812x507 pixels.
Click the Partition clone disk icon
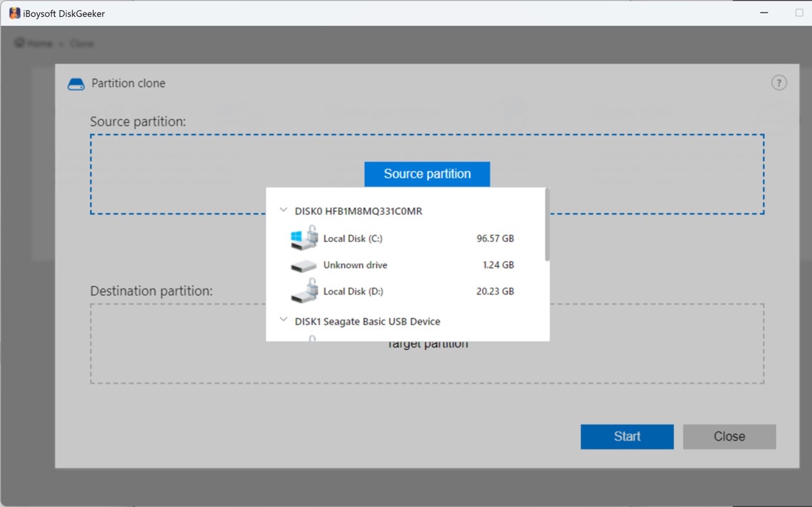coord(76,84)
